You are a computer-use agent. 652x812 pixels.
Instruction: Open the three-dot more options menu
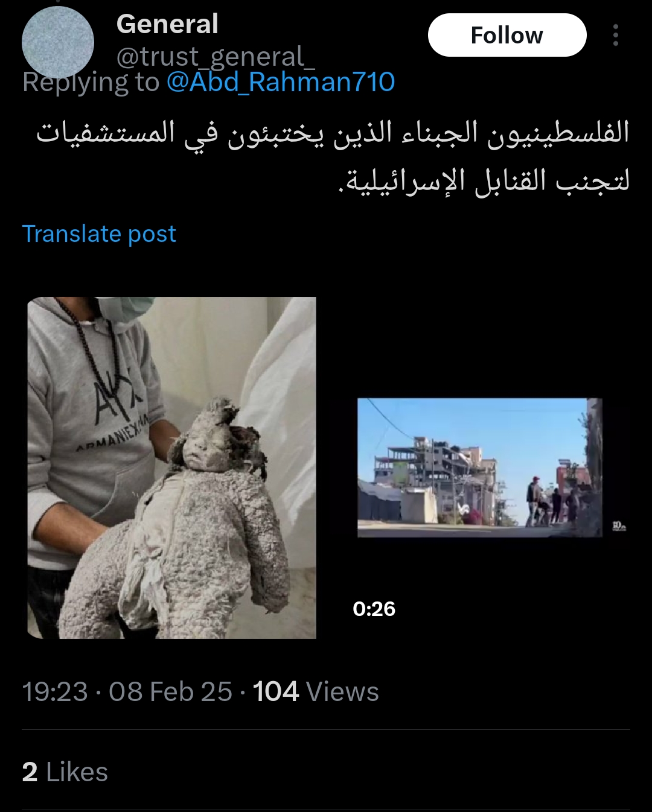[x=615, y=36]
